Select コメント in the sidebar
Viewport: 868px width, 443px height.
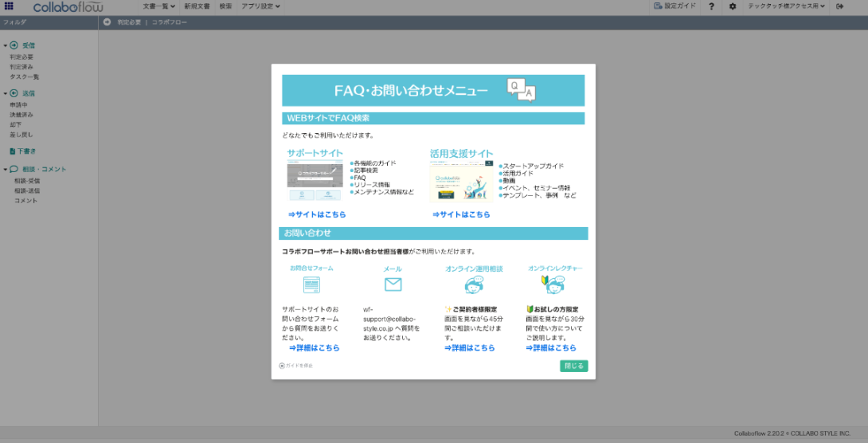26,201
